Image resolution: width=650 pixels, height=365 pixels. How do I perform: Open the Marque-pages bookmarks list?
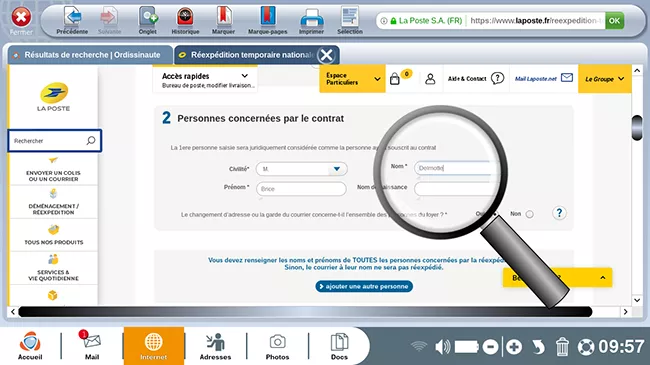[x=267, y=21]
